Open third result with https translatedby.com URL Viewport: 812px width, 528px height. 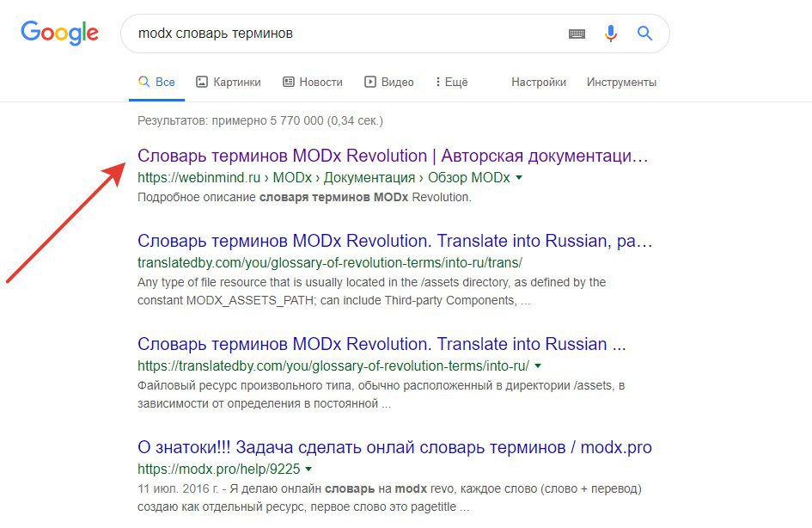[382, 344]
